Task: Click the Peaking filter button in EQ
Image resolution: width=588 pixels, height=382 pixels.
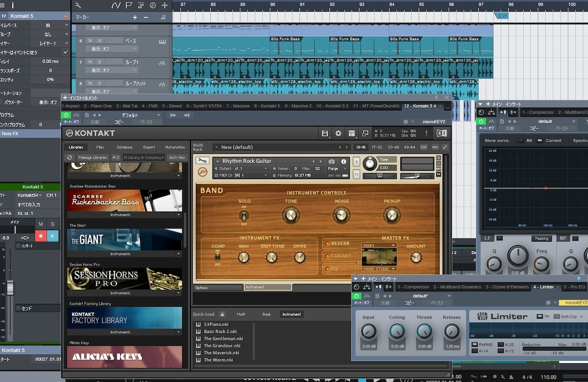Action: coord(541,238)
